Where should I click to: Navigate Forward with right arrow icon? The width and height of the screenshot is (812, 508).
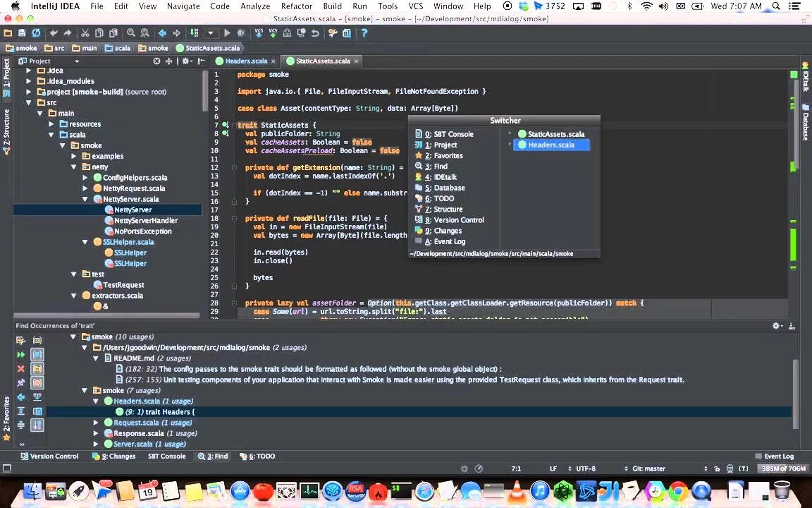coord(177,33)
